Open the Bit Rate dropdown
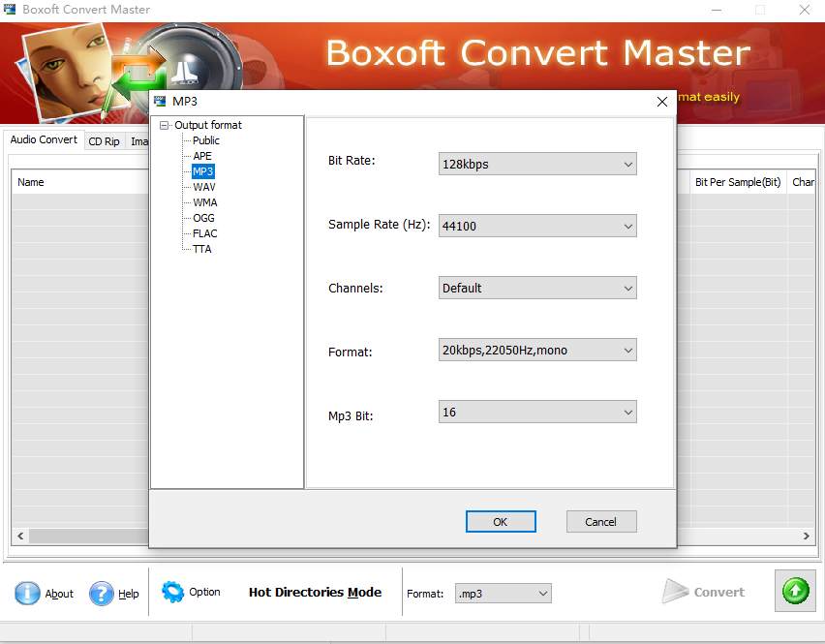Image resolution: width=825 pixels, height=644 pixels. tap(537, 164)
